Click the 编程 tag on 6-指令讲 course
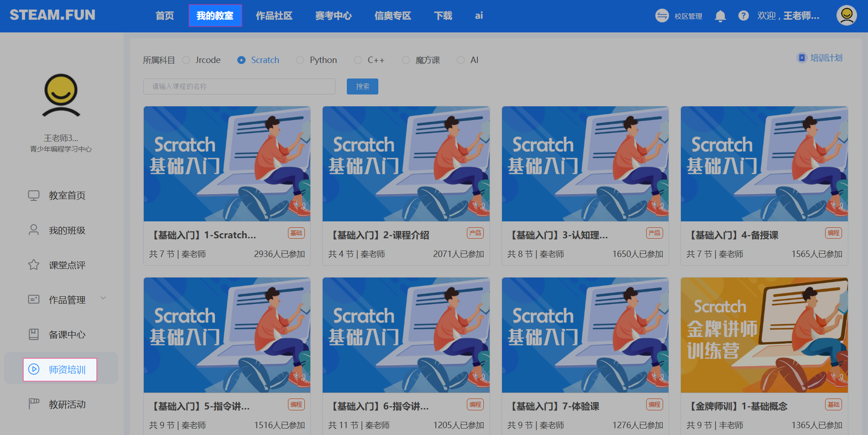Screen dimensions: 868x435 coord(475,404)
